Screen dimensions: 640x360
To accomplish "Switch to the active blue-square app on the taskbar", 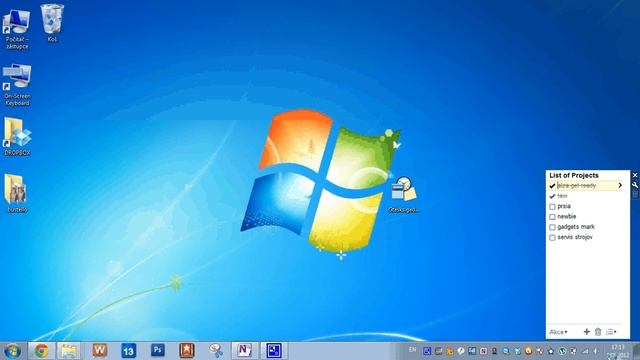I will pyautogui.click(x=274, y=350).
